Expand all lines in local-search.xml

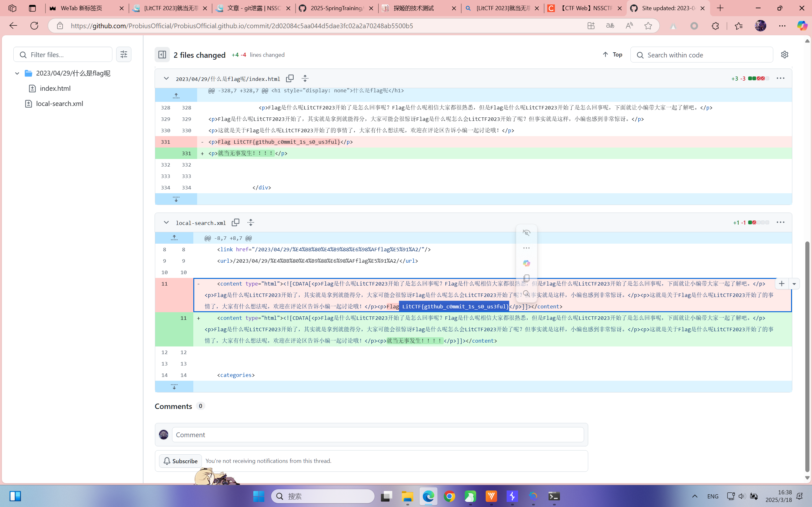pos(250,222)
